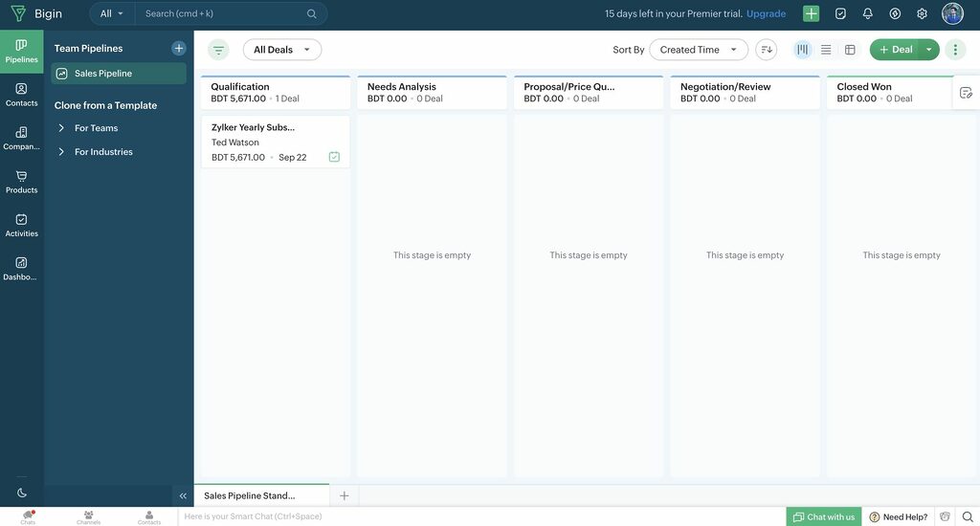Open Chats in bottom bar

(28, 516)
